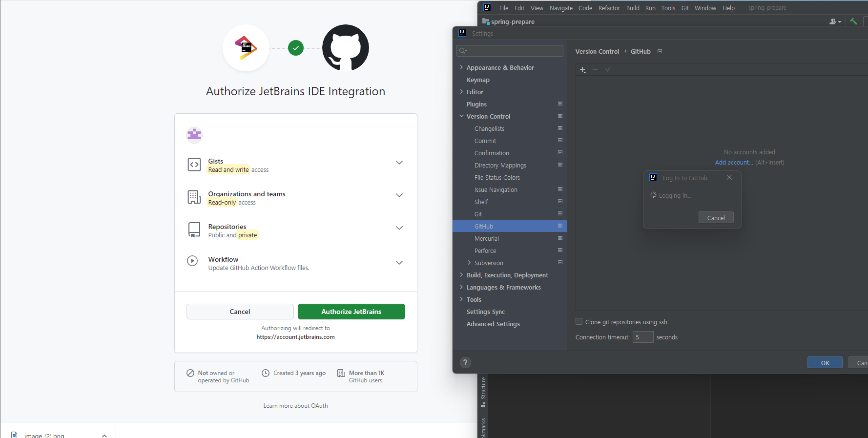Click the Gists code icon
This screenshot has width=868, height=438.
click(194, 165)
